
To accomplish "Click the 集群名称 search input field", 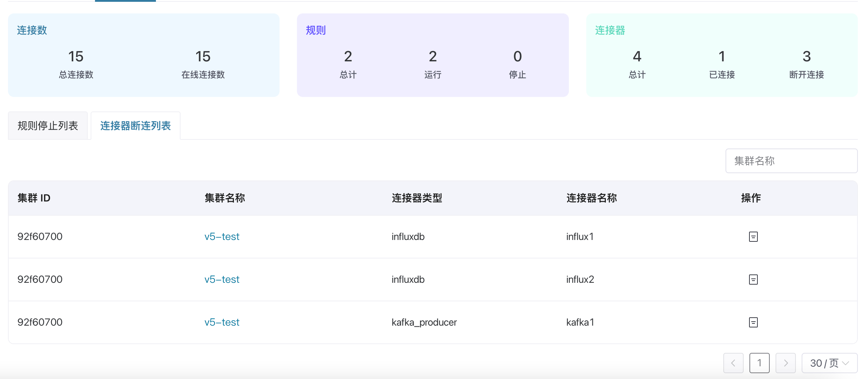I will coord(791,161).
